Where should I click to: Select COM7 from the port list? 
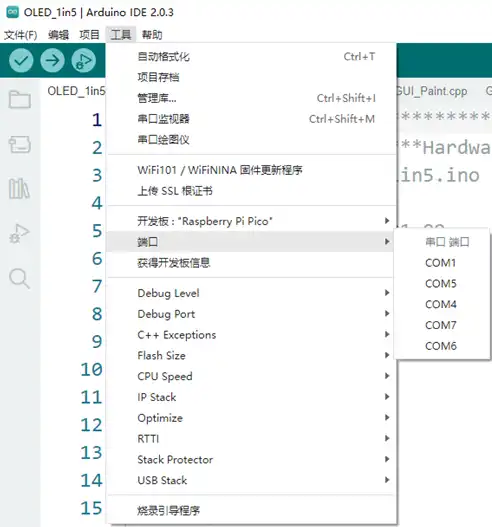click(x=441, y=325)
